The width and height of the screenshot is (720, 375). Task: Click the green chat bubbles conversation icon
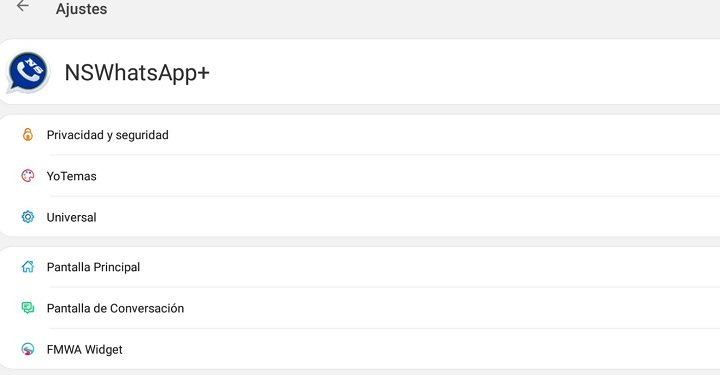tap(28, 308)
